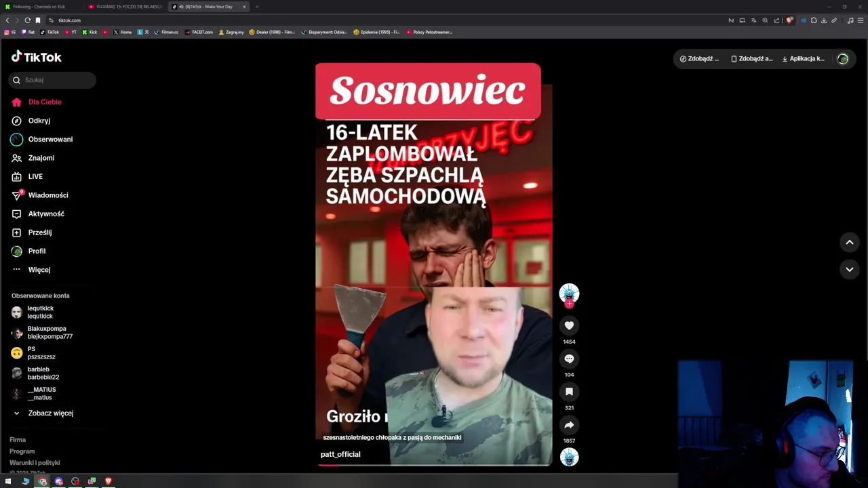Click the address bar bookmark icon
This screenshot has width=868, height=488.
point(38,20)
